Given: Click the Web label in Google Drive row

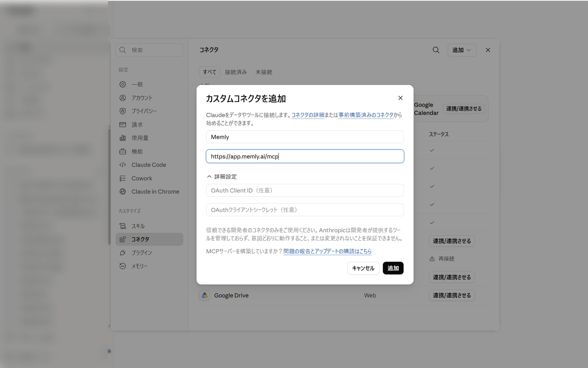Looking at the screenshot, I should 370,296.
